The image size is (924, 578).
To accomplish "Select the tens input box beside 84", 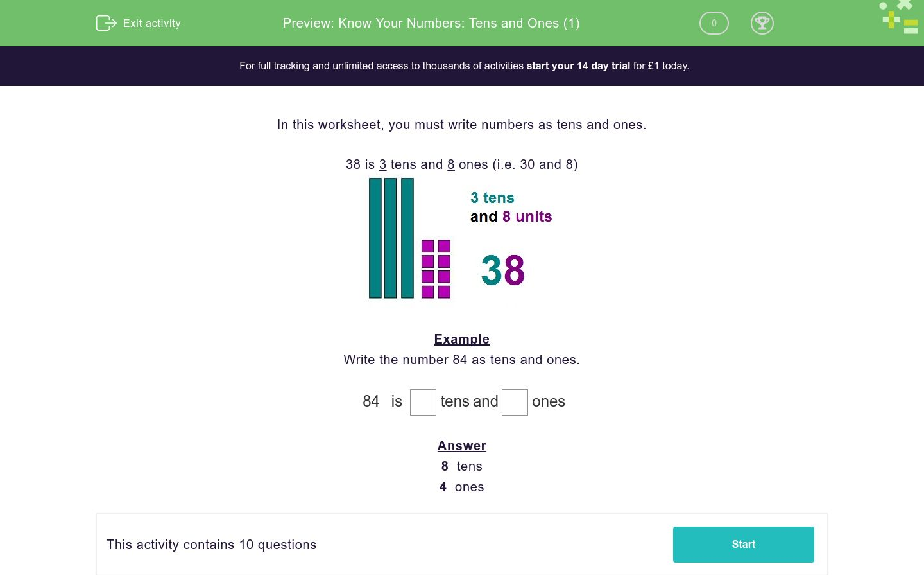I will click(423, 402).
